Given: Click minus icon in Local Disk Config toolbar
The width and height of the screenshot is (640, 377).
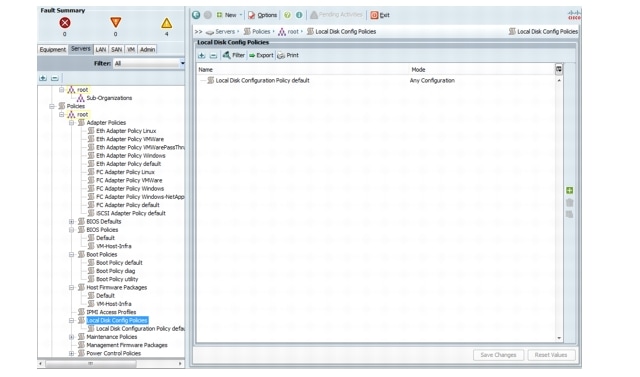Looking at the screenshot, I should [213, 55].
